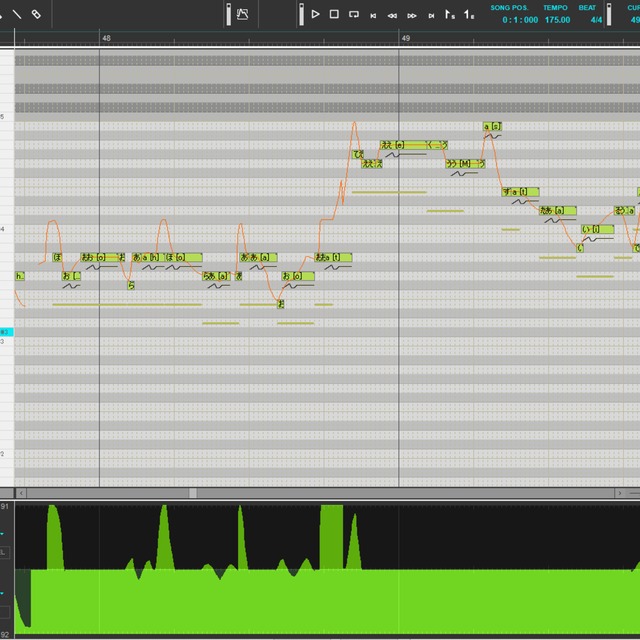
Task: Jump to song end with skip-forward icon
Action: (431, 15)
